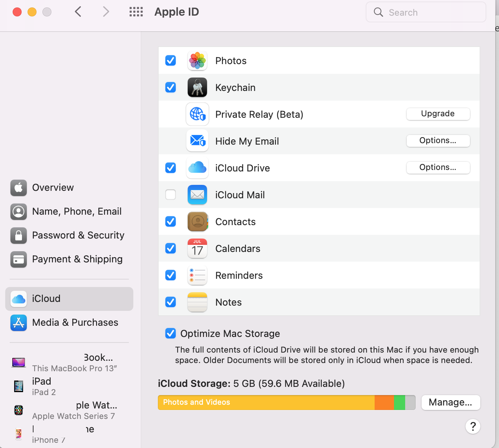The image size is (499, 448).
Task: Click the 'Private Relay (Beta)' label
Action: (259, 114)
